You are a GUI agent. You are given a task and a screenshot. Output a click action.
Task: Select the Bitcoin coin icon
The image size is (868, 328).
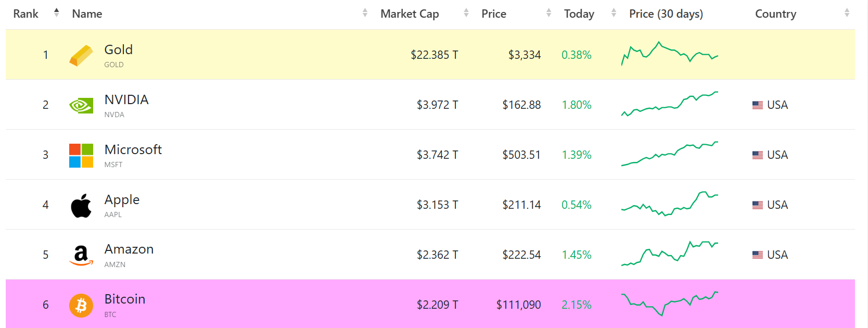tap(81, 305)
